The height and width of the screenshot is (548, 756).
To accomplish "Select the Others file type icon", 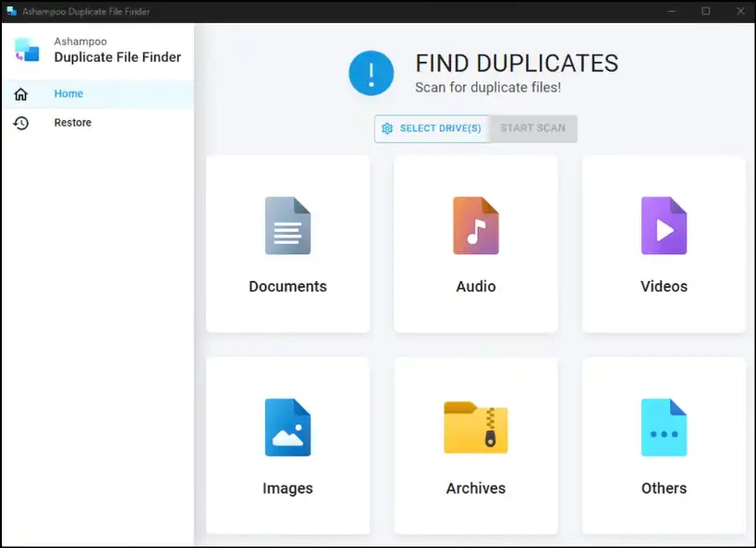I will tap(664, 427).
